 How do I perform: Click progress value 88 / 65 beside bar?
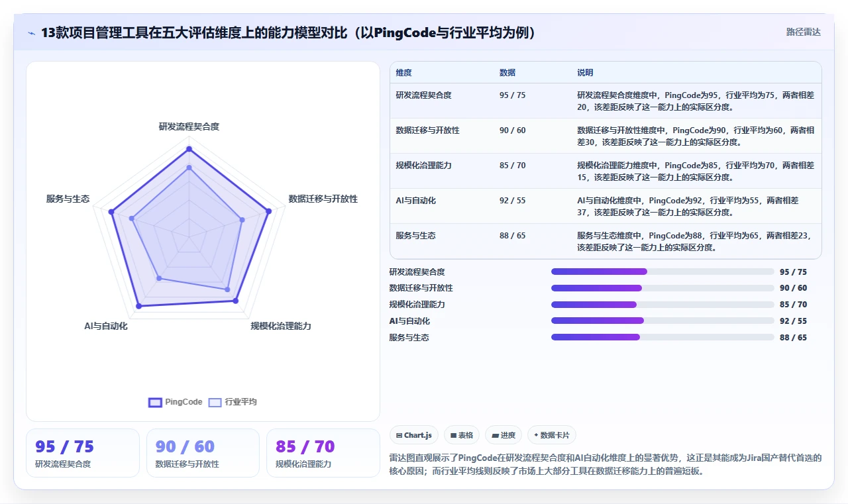(x=793, y=338)
